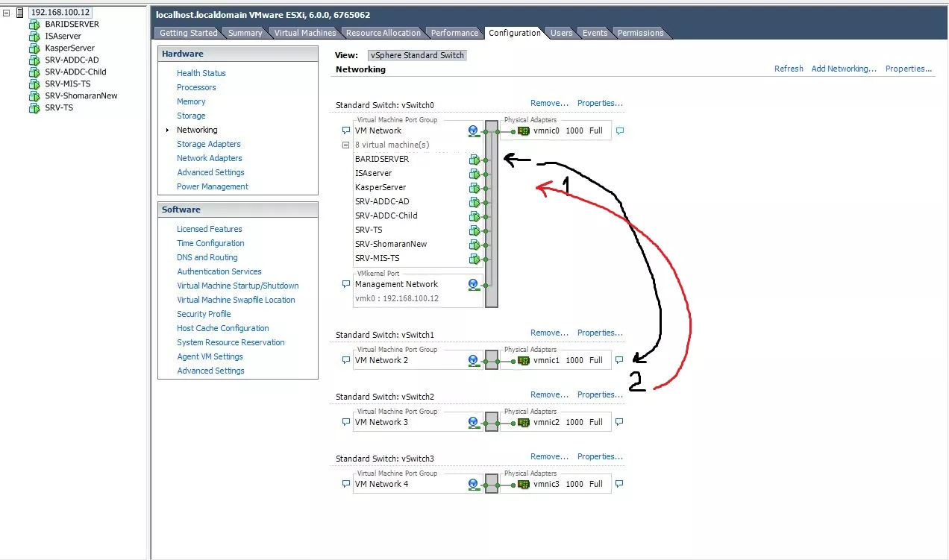Click the vmnic0 physical adapter icon
This screenshot has width=949, height=560.
[524, 130]
